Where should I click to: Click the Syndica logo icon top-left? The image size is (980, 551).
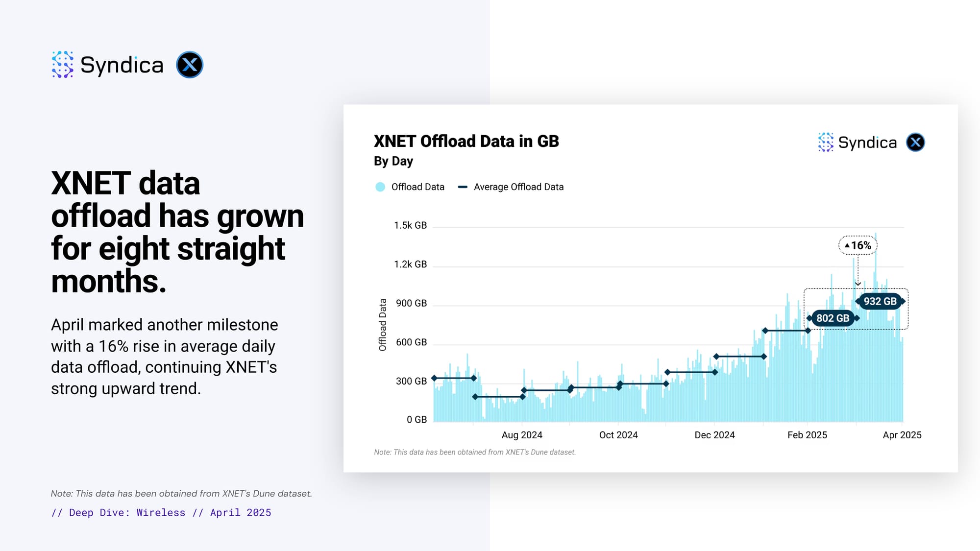(62, 65)
